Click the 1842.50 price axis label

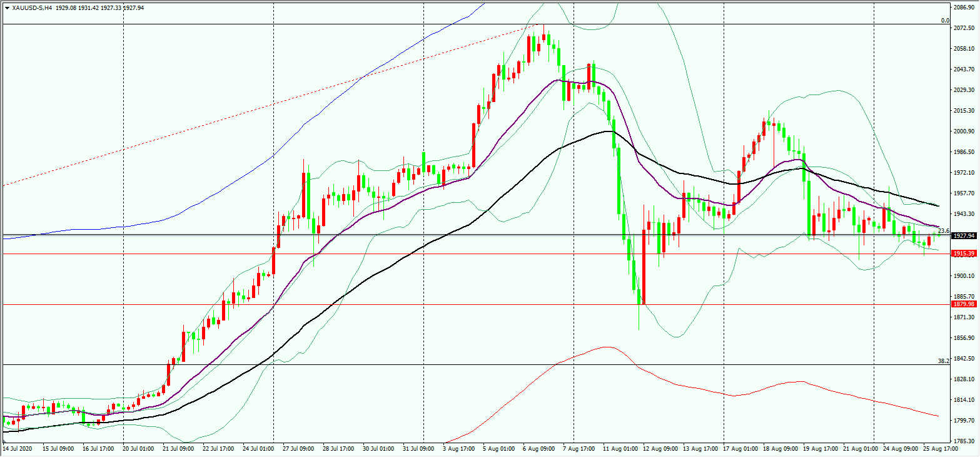964,359
